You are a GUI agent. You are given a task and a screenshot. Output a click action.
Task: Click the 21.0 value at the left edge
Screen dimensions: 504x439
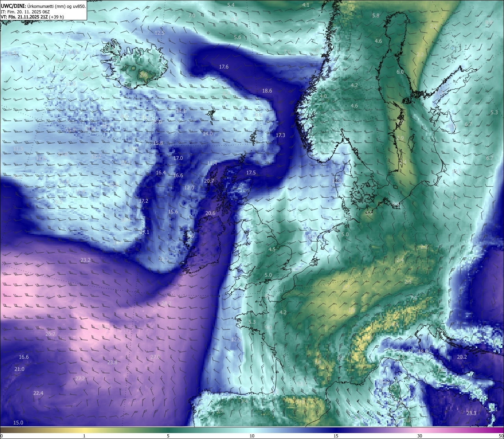tap(19, 369)
